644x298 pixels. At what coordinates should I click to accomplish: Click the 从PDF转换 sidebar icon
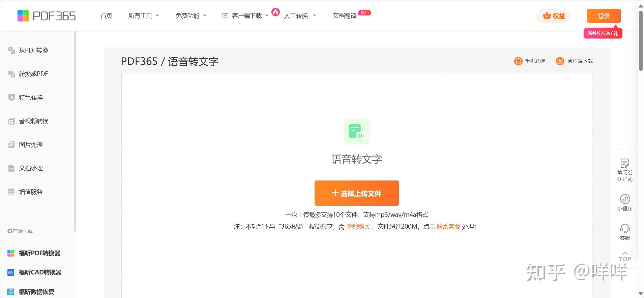[12, 51]
